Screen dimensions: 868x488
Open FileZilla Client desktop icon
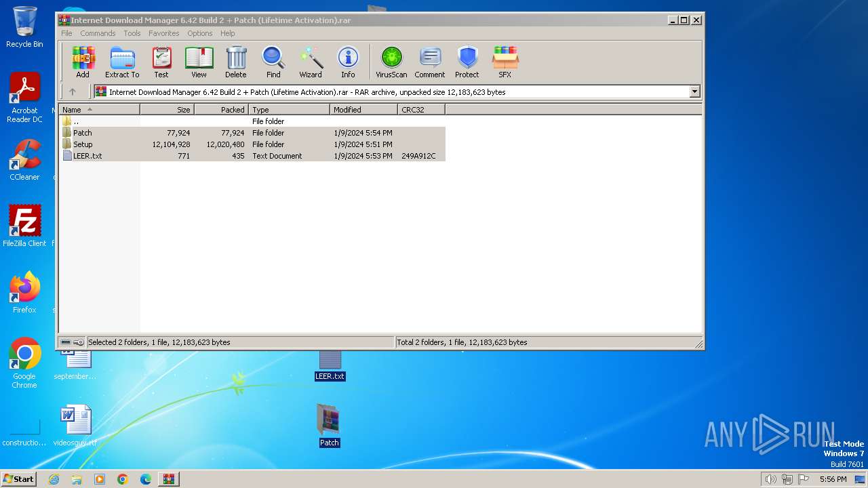click(24, 226)
